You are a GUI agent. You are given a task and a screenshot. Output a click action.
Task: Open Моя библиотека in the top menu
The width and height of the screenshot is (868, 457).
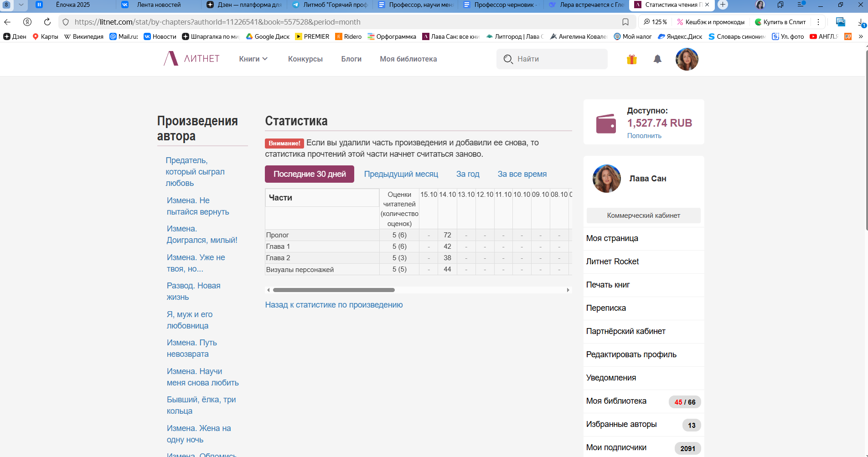[408, 59]
